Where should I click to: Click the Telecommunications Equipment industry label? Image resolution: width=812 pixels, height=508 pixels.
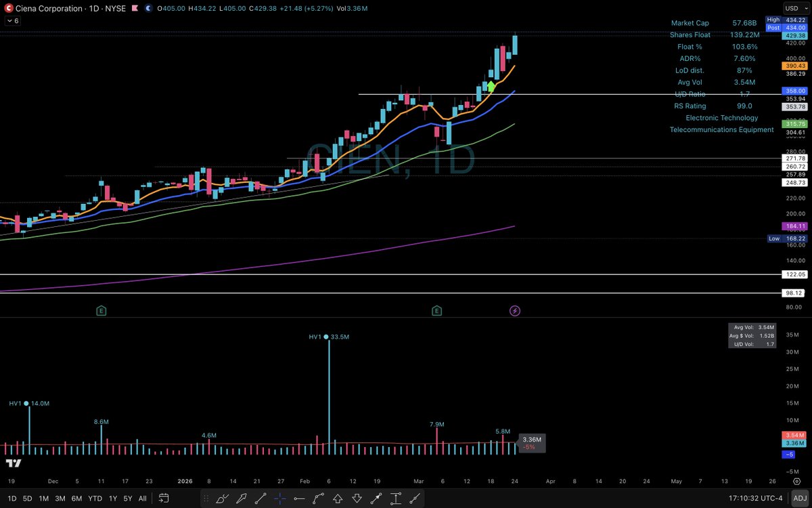[x=721, y=129]
